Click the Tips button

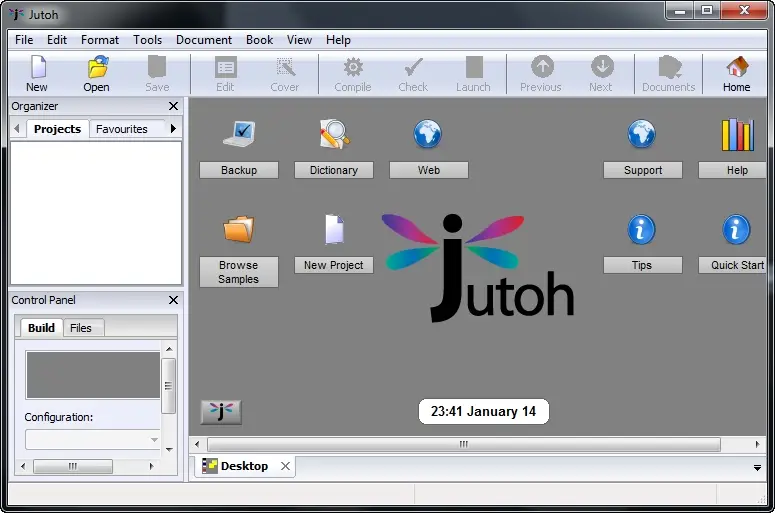(643, 265)
